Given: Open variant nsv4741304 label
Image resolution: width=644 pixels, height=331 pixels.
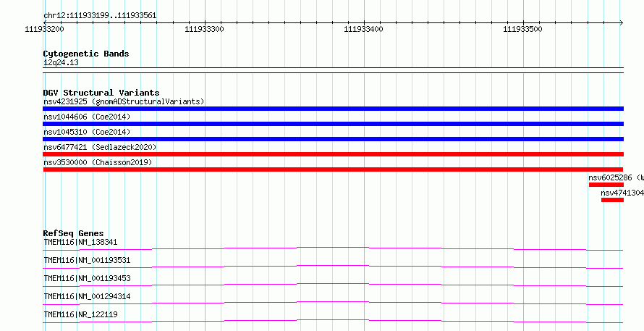Looking at the screenshot, I should point(622,193).
